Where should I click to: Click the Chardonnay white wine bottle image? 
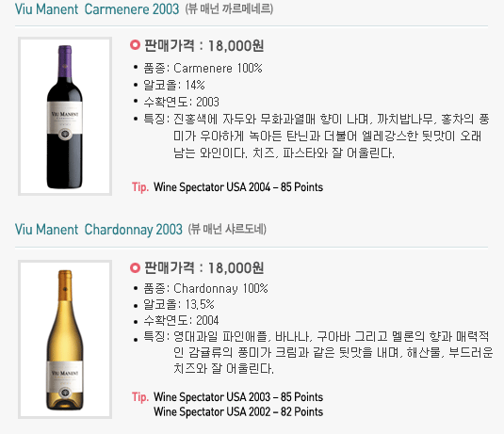click(x=65, y=339)
